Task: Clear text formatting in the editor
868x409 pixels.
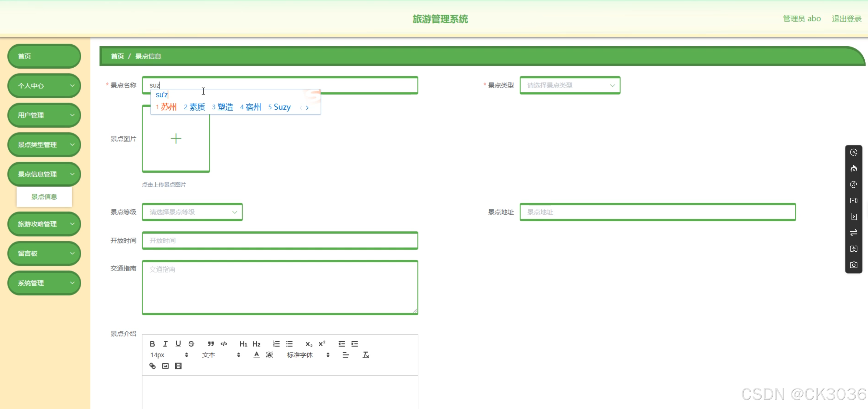Action: click(365, 355)
